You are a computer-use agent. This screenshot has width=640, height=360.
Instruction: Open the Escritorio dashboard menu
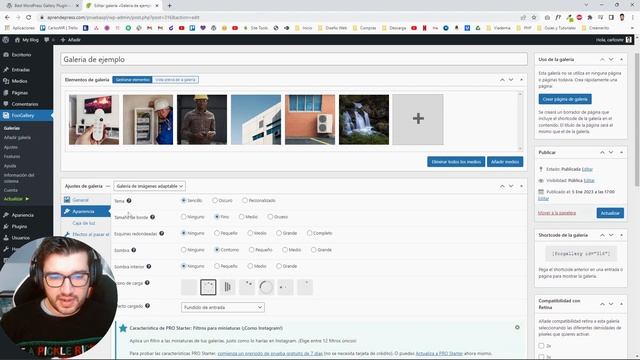pos(21,55)
